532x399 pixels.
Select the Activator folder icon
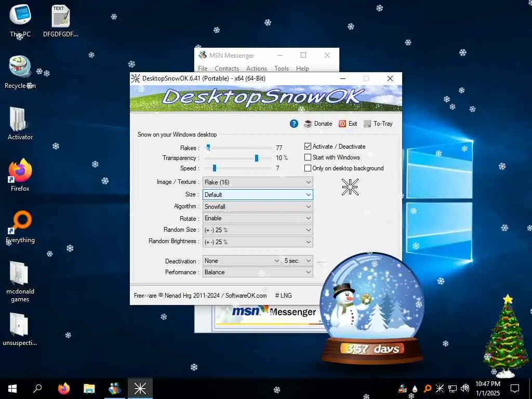20,124
